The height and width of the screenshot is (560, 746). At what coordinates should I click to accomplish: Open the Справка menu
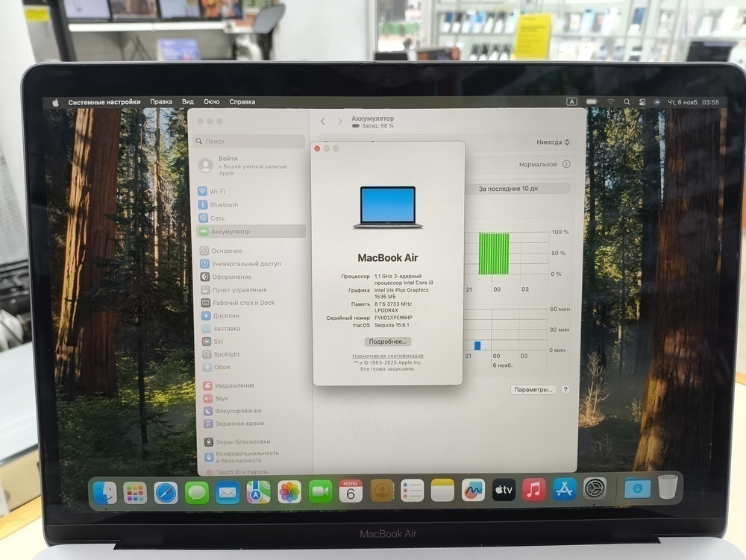coord(242,101)
